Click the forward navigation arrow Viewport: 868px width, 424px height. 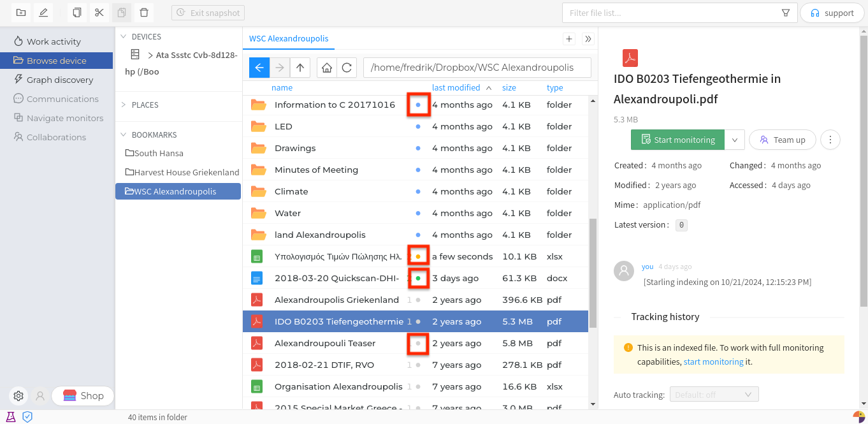coord(280,68)
